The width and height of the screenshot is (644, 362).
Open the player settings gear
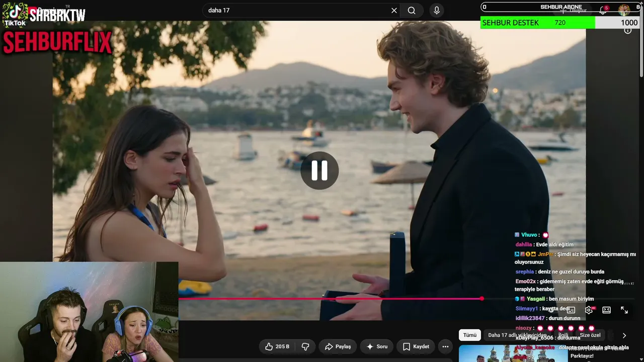pos(589,310)
